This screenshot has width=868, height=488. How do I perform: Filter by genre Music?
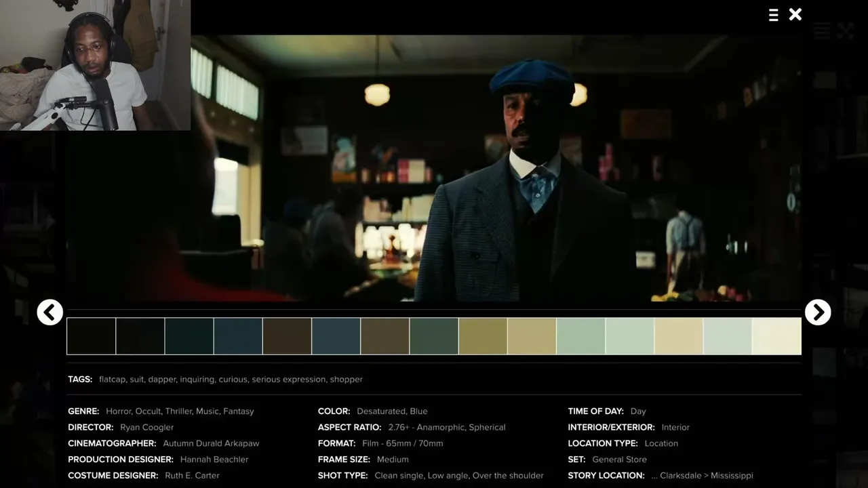point(208,411)
